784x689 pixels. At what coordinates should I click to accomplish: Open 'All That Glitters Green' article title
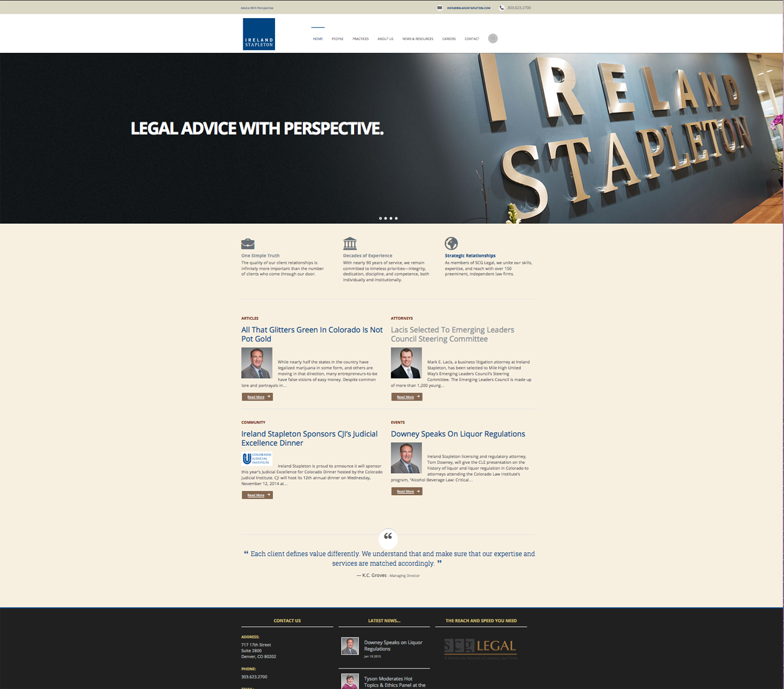(x=312, y=334)
